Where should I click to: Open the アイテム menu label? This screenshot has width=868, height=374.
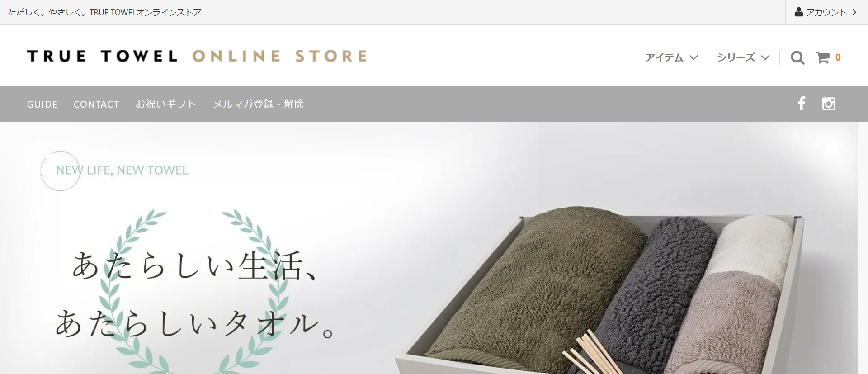tap(664, 57)
